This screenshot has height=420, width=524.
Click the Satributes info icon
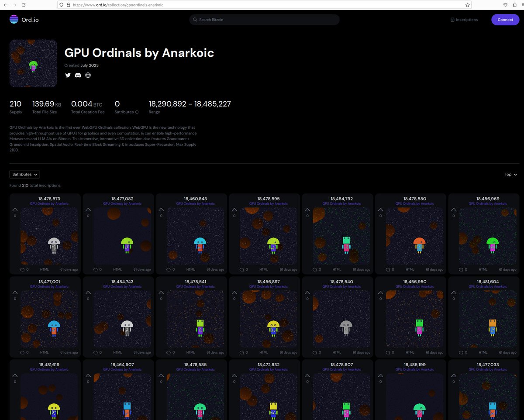pos(137,112)
